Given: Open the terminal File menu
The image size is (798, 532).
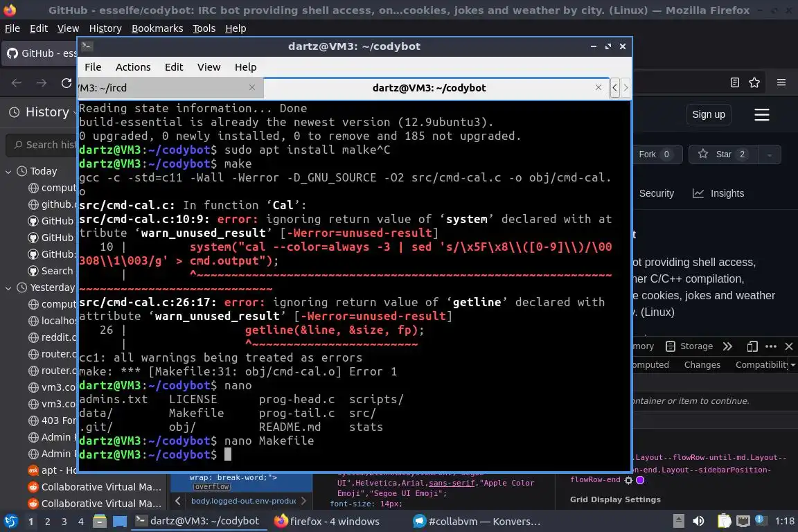Looking at the screenshot, I should point(93,67).
